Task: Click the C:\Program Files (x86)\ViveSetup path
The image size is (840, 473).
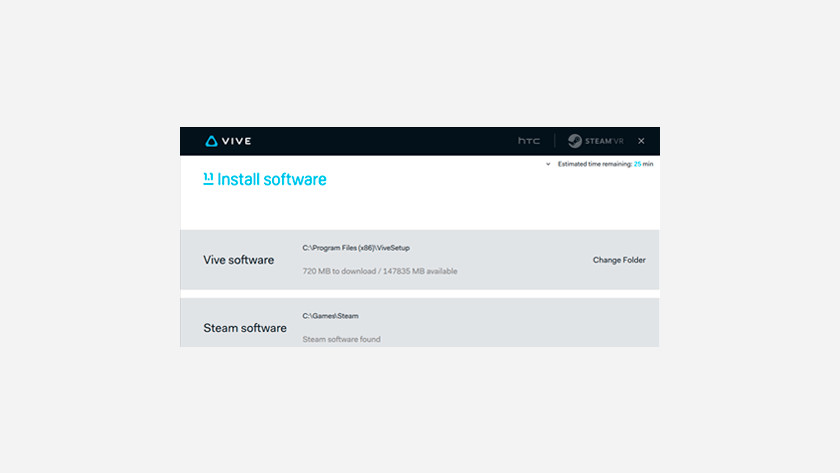Action: pos(356,247)
